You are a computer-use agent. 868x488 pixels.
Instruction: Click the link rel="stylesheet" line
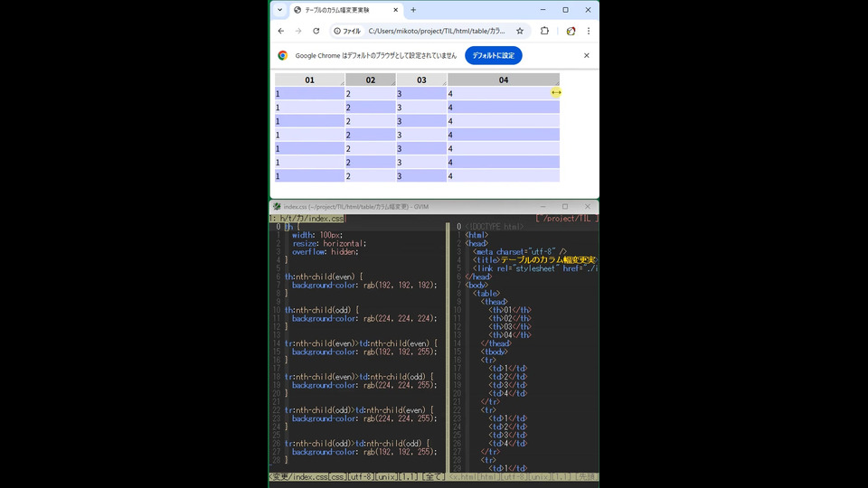pos(535,268)
